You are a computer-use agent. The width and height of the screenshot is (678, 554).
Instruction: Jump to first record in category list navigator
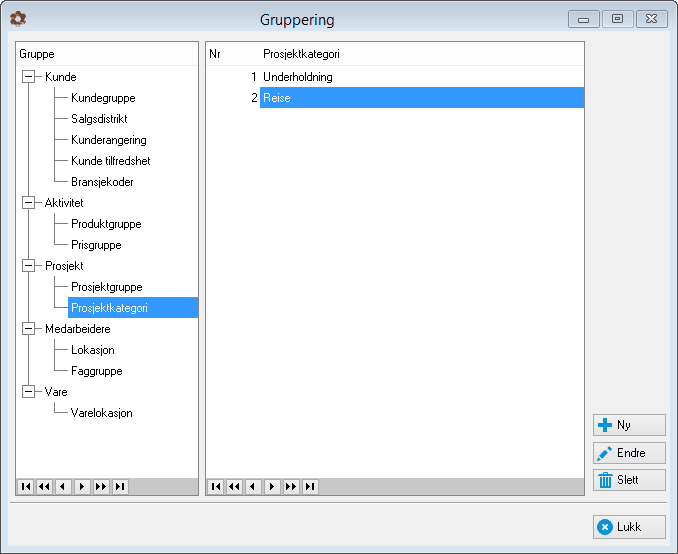pos(216,487)
